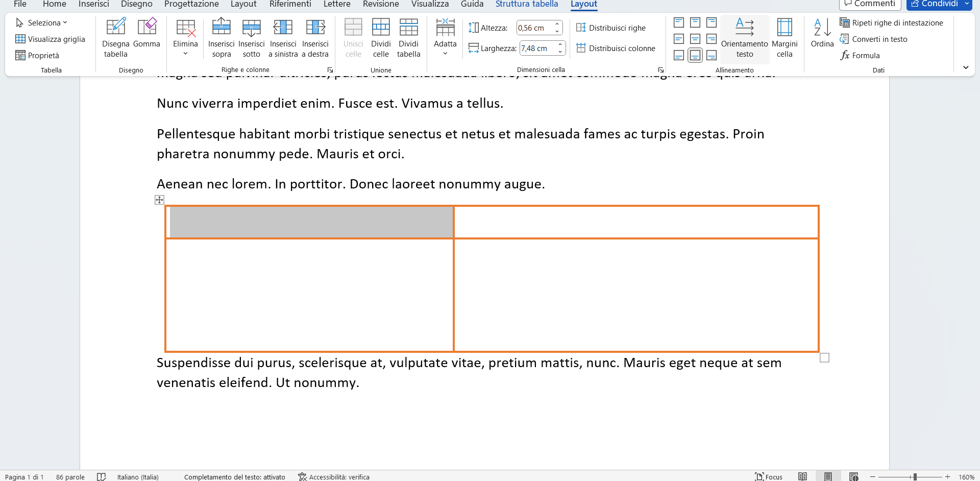Click the Disegna tabella pencil icon
Viewport: 980px width, 481px height.
point(115,27)
